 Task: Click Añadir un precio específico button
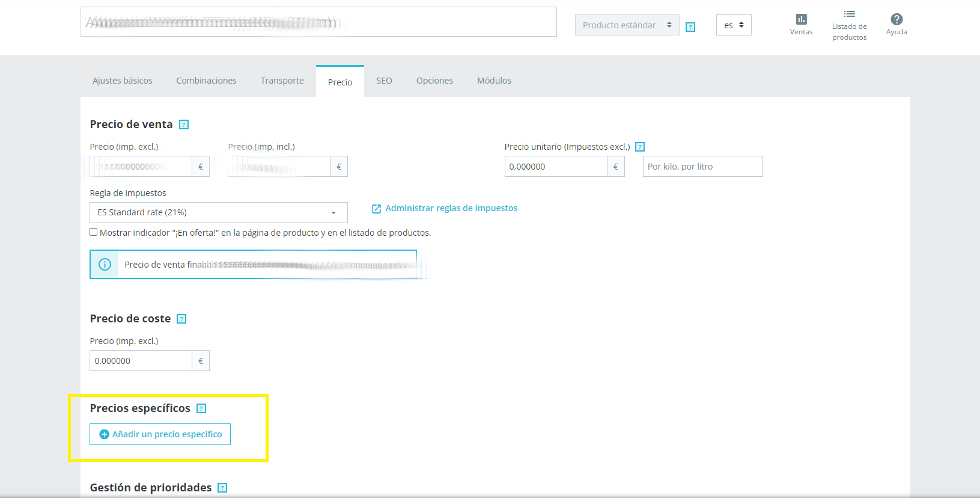(160, 434)
